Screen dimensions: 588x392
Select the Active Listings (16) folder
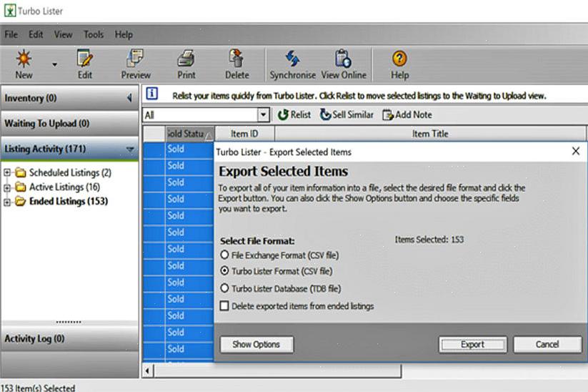coord(64,187)
